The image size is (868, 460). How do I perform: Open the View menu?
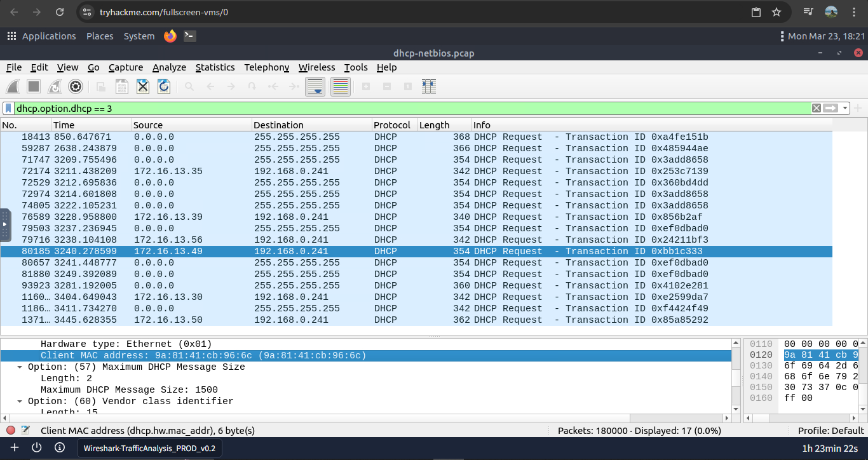tap(68, 67)
